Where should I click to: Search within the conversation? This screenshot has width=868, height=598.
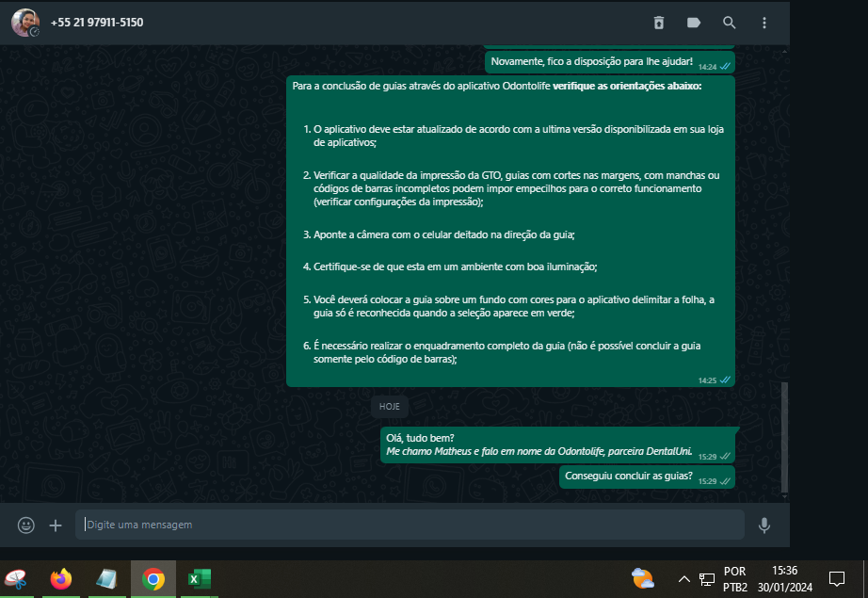point(729,23)
